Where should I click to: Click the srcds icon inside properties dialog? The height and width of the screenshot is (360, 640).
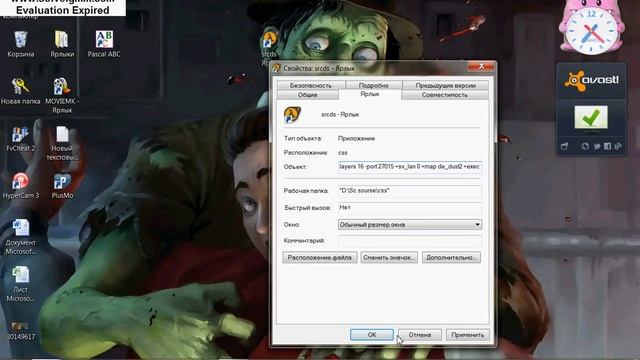tap(292, 115)
